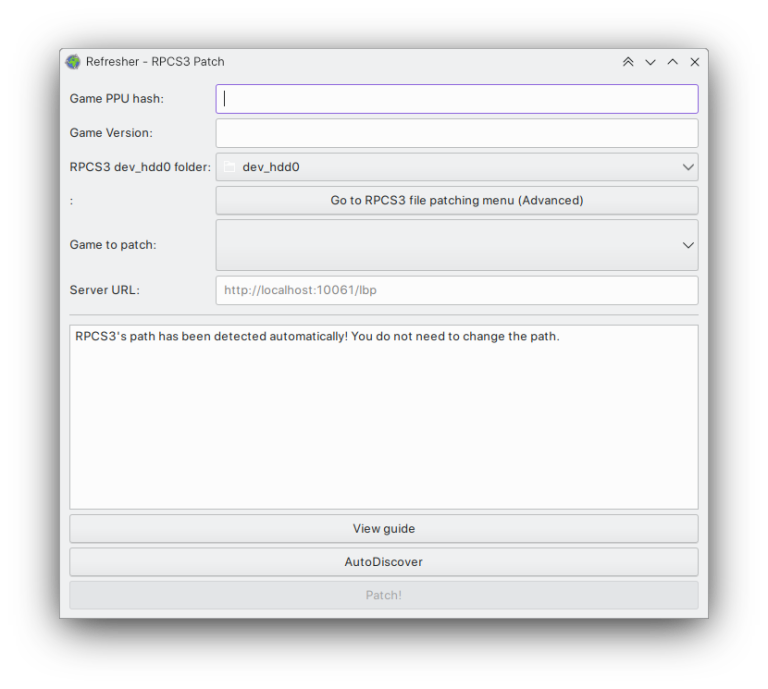Click the Game Version input field
The width and height of the screenshot is (768, 689).
coord(457,133)
